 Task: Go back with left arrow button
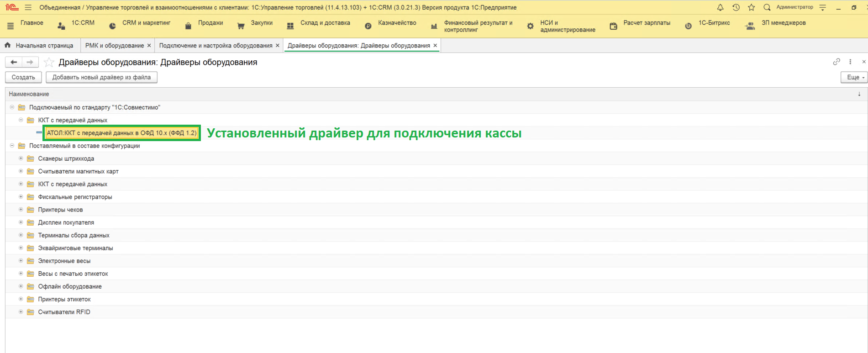(14, 62)
